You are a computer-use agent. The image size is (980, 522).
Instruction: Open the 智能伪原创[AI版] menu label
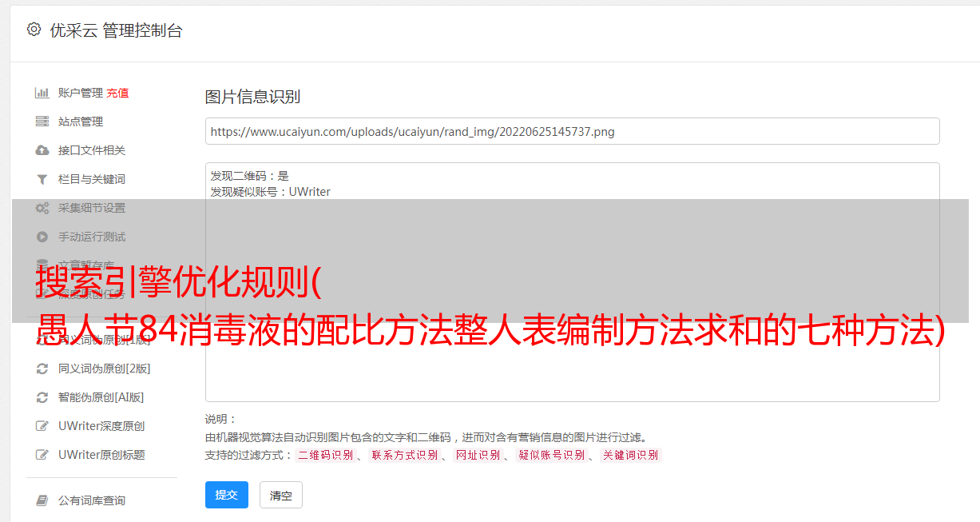click(101, 397)
